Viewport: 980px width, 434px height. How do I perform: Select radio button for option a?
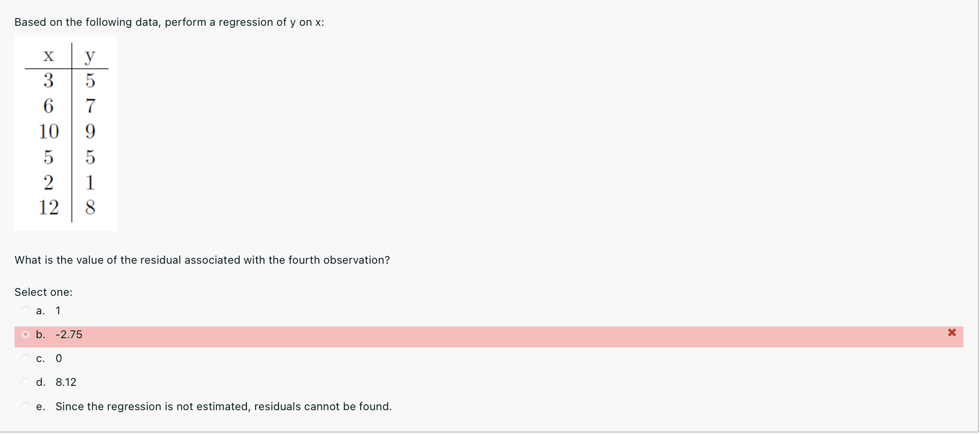pos(26,310)
